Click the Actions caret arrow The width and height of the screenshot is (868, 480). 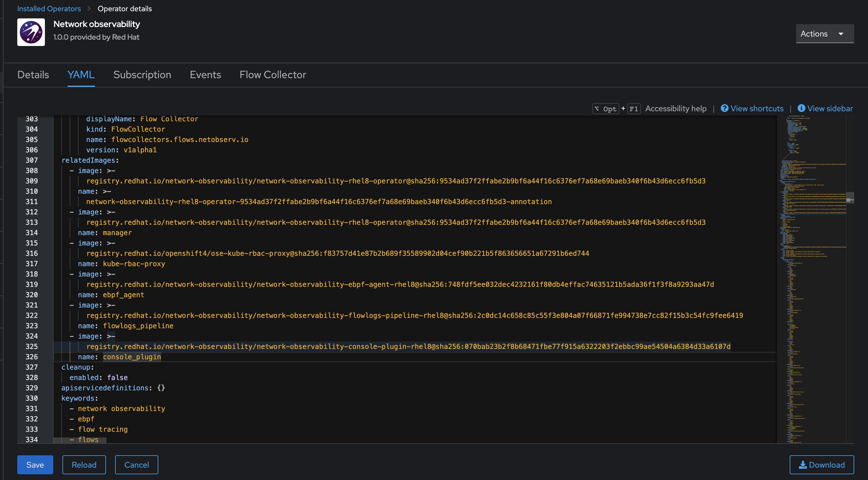click(x=841, y=34)
